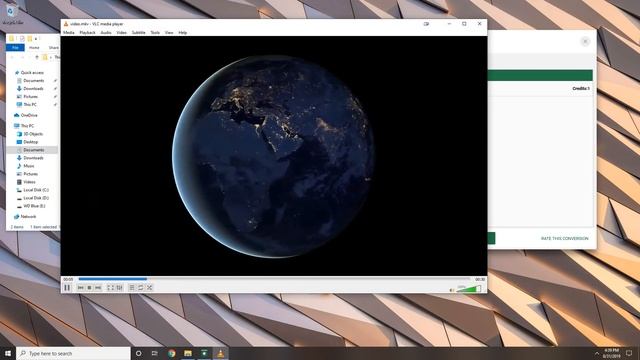Switch to the green converter app on taskbar
The image size is (640, 360).
pos(204,353)
